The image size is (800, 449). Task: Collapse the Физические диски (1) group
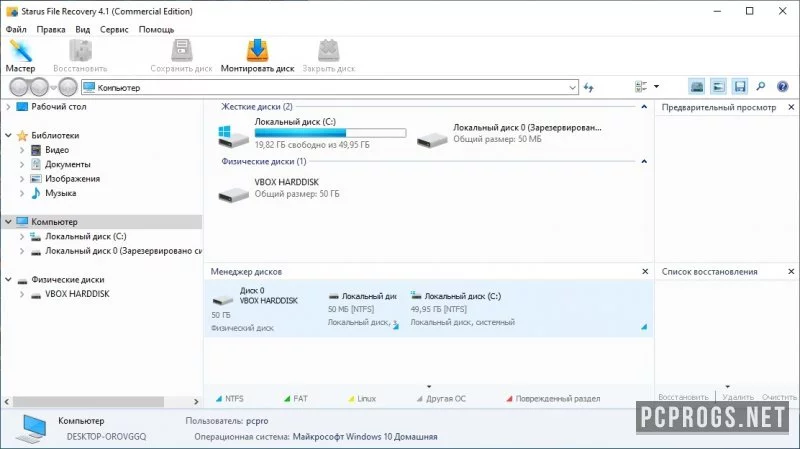[644, 161]
